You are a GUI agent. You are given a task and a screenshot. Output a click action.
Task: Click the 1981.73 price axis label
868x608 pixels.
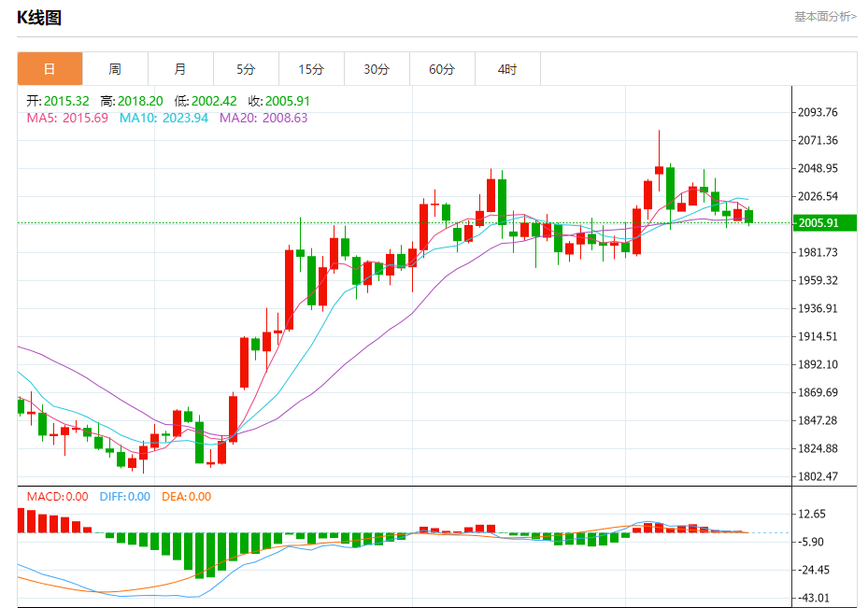(818, 252)
